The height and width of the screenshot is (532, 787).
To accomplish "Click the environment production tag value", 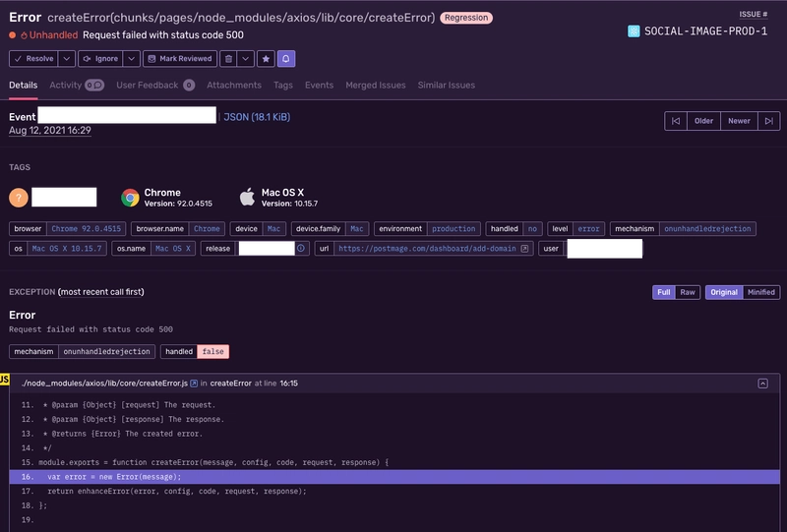I will coord(454,229).
